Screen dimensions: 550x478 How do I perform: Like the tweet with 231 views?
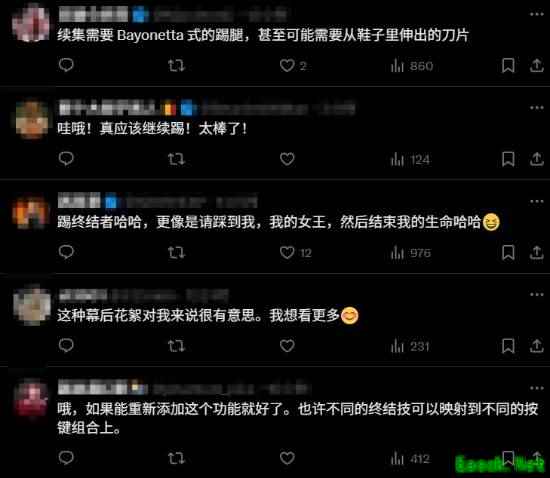[287, 346]
